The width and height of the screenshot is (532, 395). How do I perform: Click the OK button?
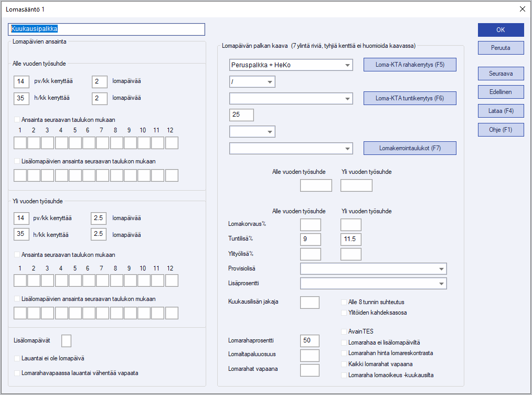pos(501,30)
